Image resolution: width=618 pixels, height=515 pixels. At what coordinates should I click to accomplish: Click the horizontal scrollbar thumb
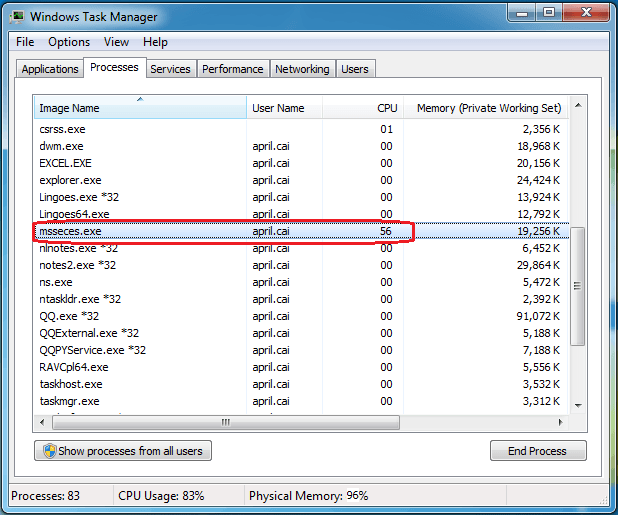click(x=226, y=422)
